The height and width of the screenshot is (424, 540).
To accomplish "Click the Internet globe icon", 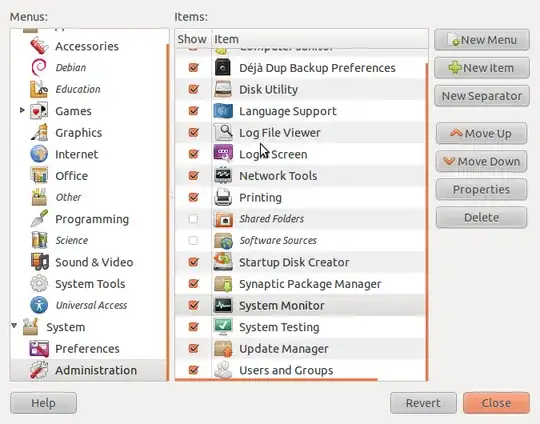I will point(39,154).
